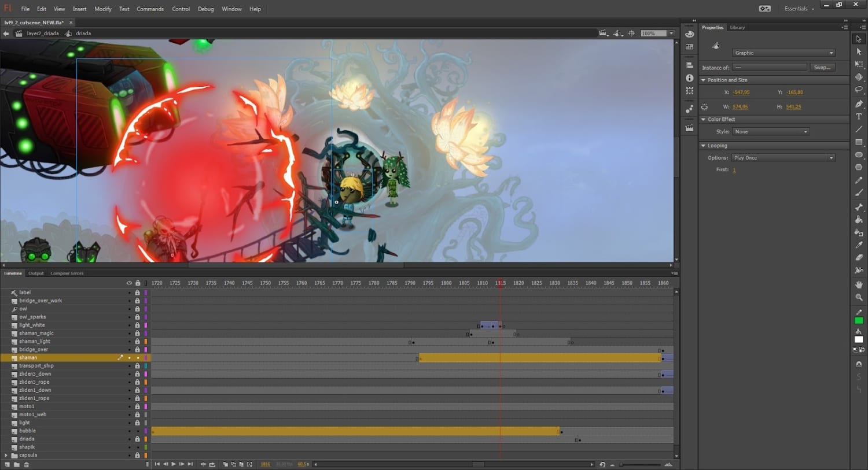Collapse the Looping section
The image size is (868, 470).
coord(704,146)
